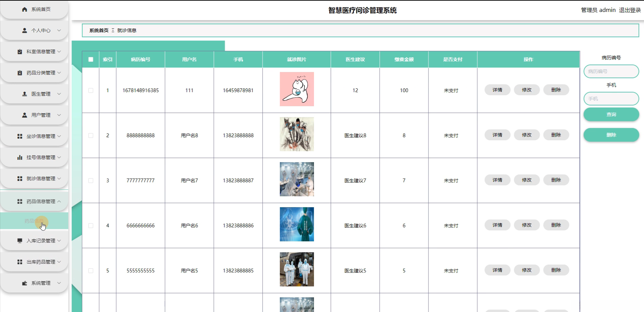The width and height of the screenshot is (644, 312).
Task: Open 详情 for record 6666666666
Action: [497, 225]
